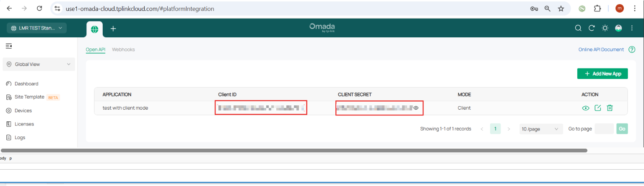Open the Omada account avatar
Screen dimensions: 644x186
coord(618,28)
